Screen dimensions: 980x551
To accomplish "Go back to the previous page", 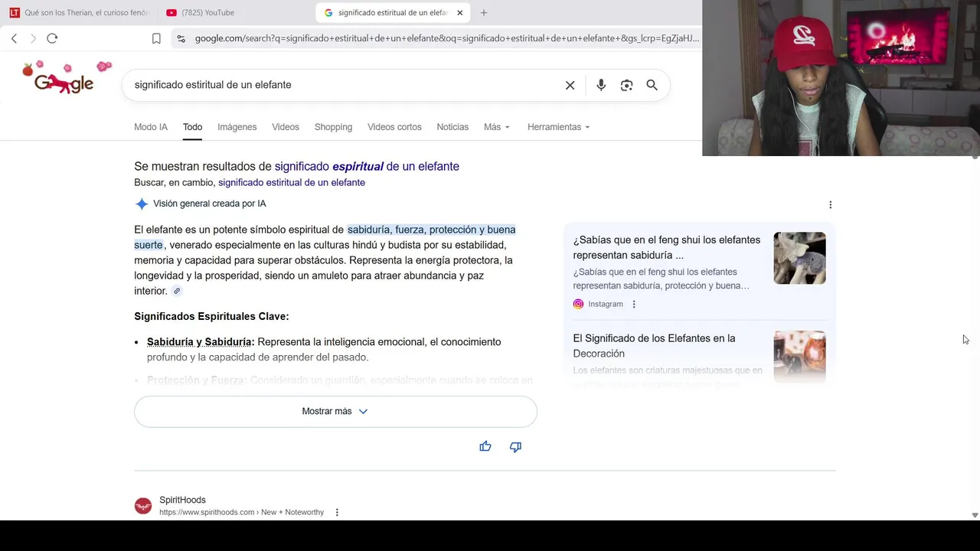I will point(14,38).
